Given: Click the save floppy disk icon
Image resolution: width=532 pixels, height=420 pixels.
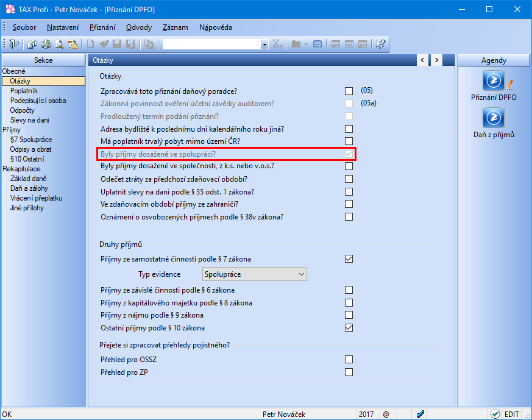Looking at the screenshot, I should tap(117, 44).
